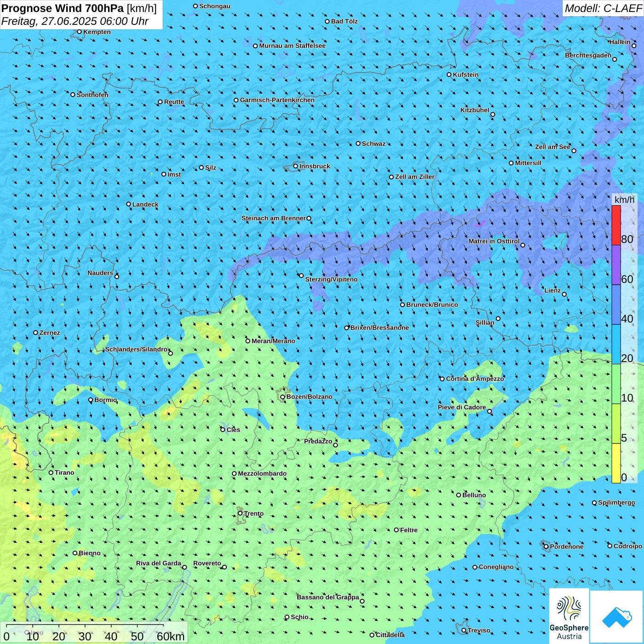
Task: Click the Modell: C-LAEF label
Action: [603, 8]
